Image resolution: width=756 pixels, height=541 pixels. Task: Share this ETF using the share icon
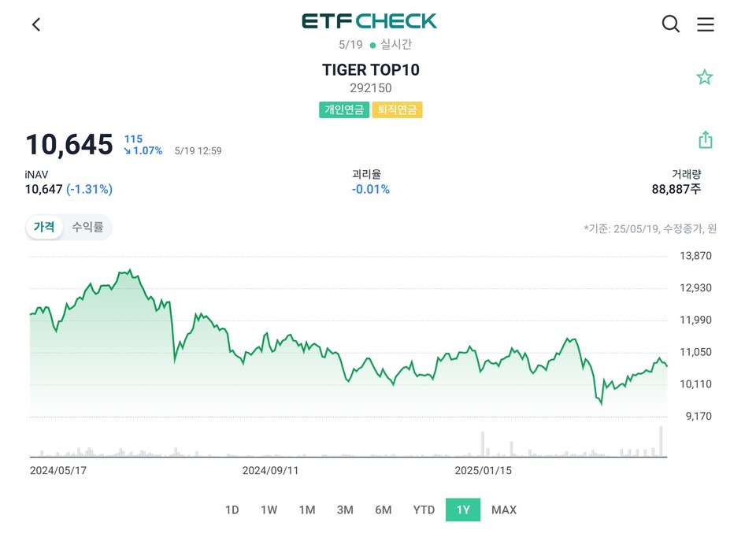pos(705,139)
